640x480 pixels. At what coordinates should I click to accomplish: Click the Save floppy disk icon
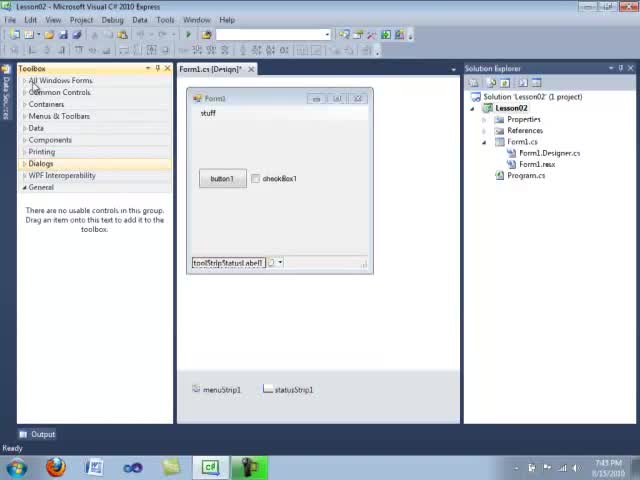pos(63,35)
